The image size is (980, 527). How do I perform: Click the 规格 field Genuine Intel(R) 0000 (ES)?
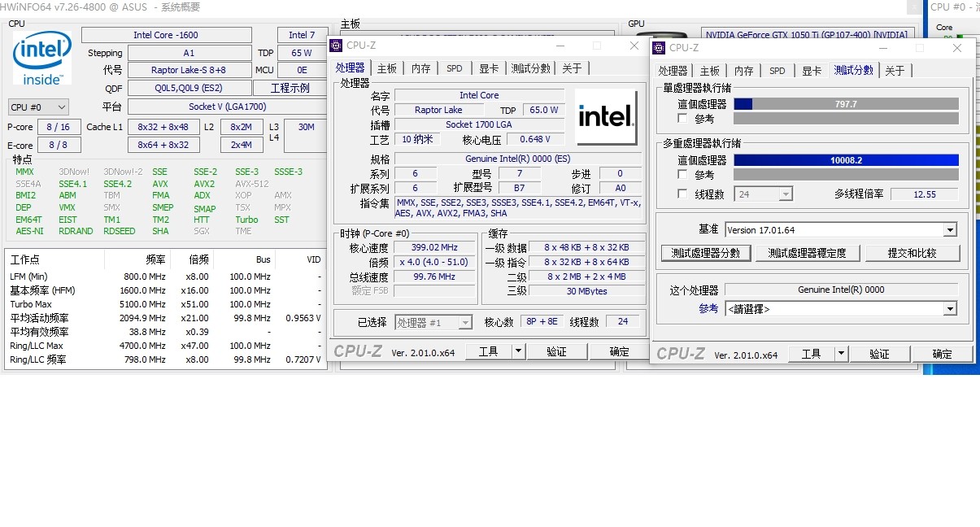pyautogui.click(x=517, y=159)
